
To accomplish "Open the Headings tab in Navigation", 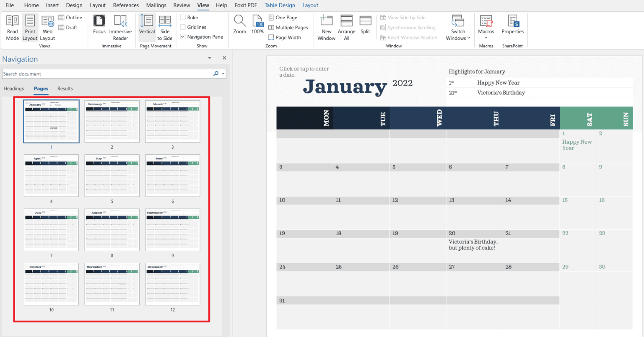I will (14, 88).
